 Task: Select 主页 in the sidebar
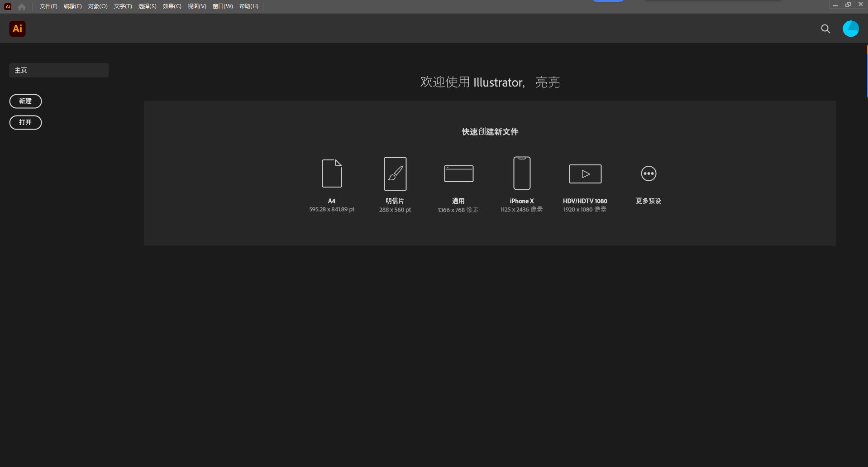click(58, 70)
